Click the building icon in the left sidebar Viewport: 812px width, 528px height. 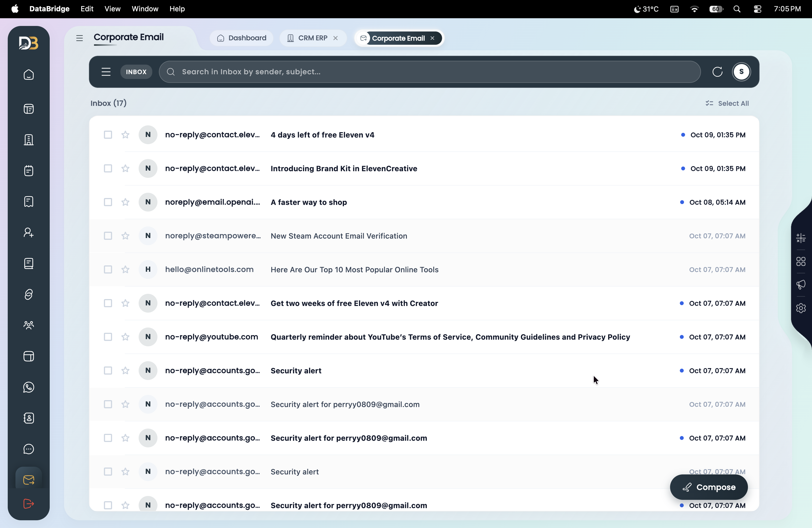point(29,140)
